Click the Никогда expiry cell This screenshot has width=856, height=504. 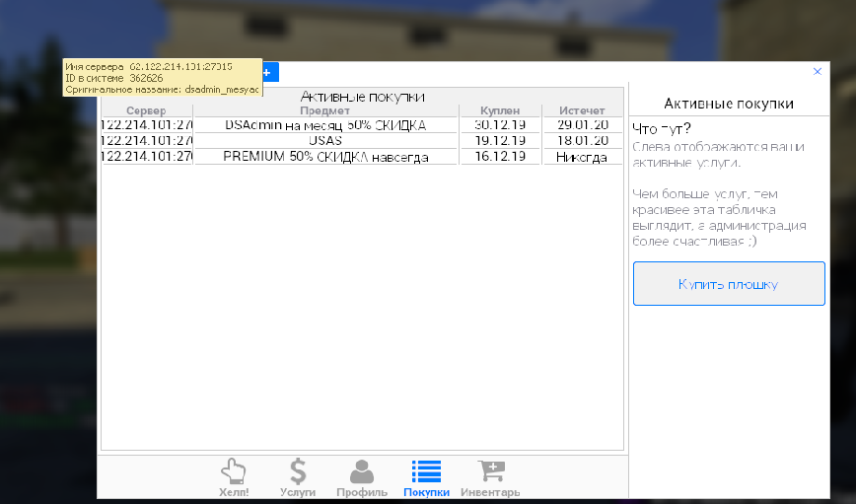tap(582, 157)
